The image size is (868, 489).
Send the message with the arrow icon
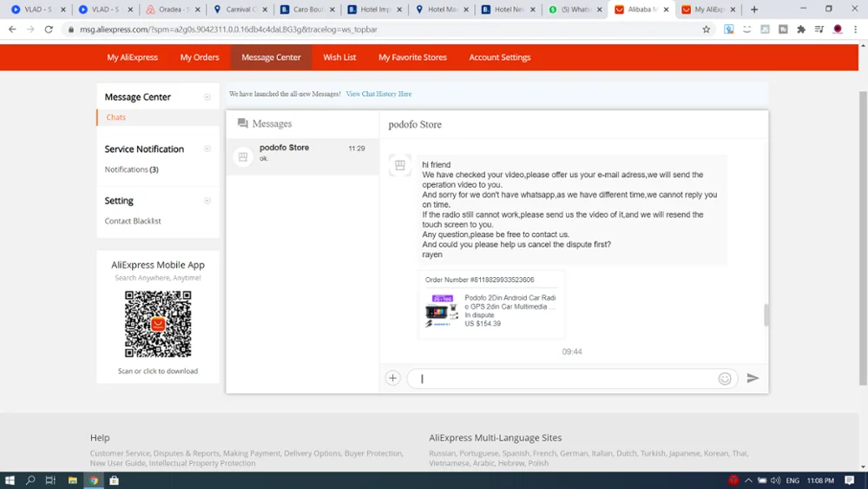(753, 378)
